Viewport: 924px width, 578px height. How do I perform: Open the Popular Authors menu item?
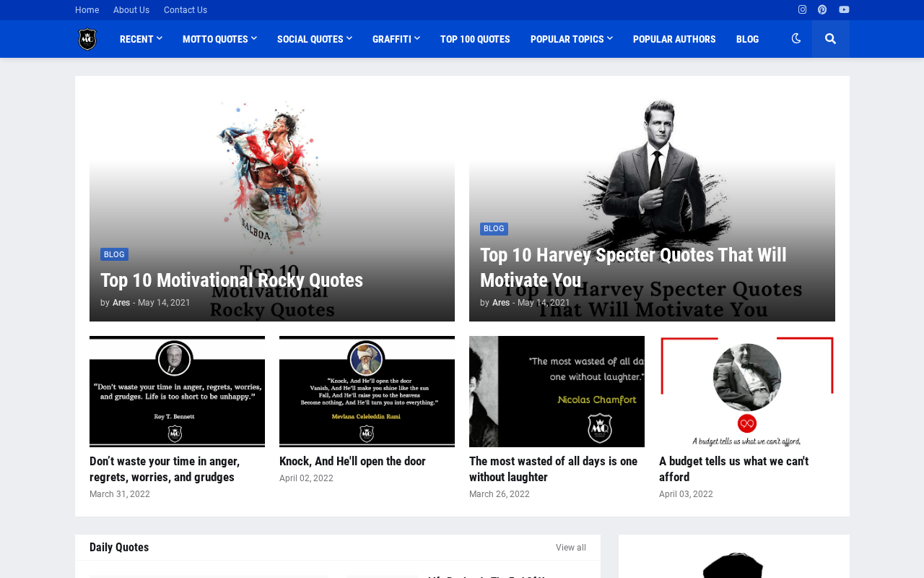[674, 39]
